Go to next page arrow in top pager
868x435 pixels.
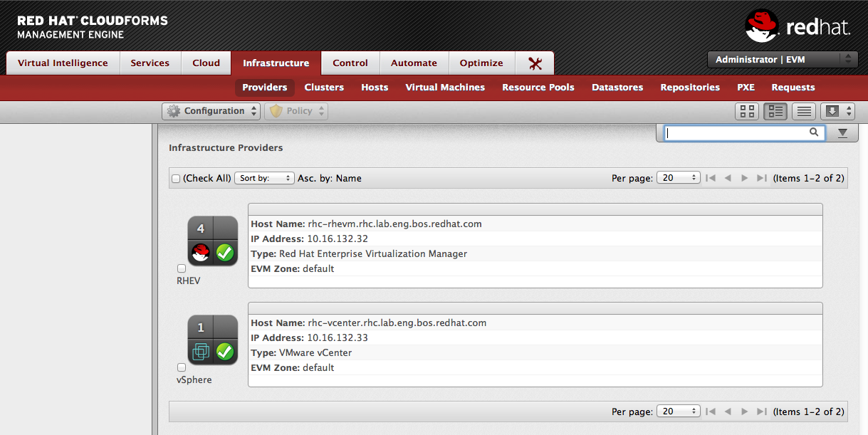(x=745, y=178)
